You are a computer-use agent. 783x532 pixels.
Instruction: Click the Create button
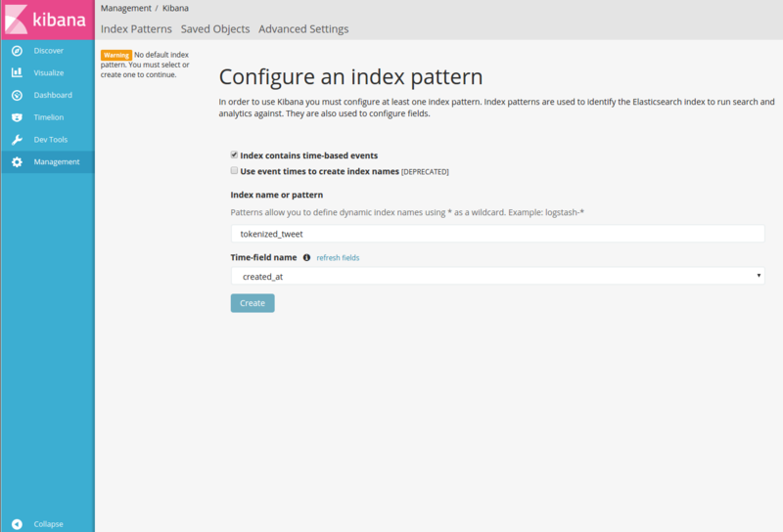pyautogui.click(x=253, y=303)
